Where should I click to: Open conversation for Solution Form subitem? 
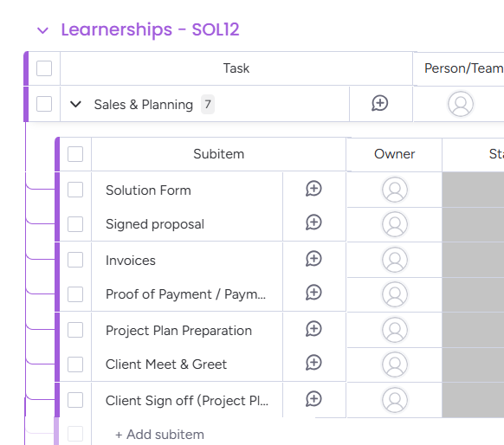tap(313, 189)
